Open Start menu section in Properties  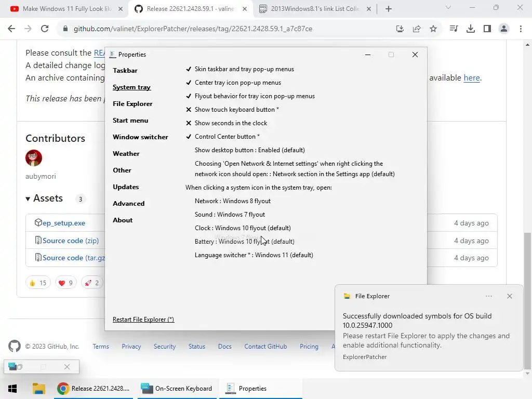[130, 121]
